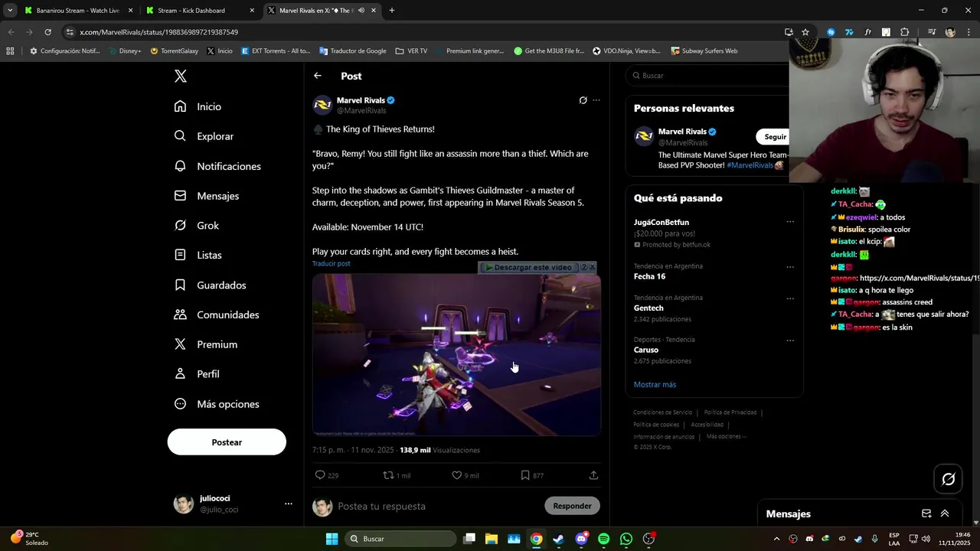Click the Gambit gameplay video
Screen dimensions: 980x551
click(456, 355)
